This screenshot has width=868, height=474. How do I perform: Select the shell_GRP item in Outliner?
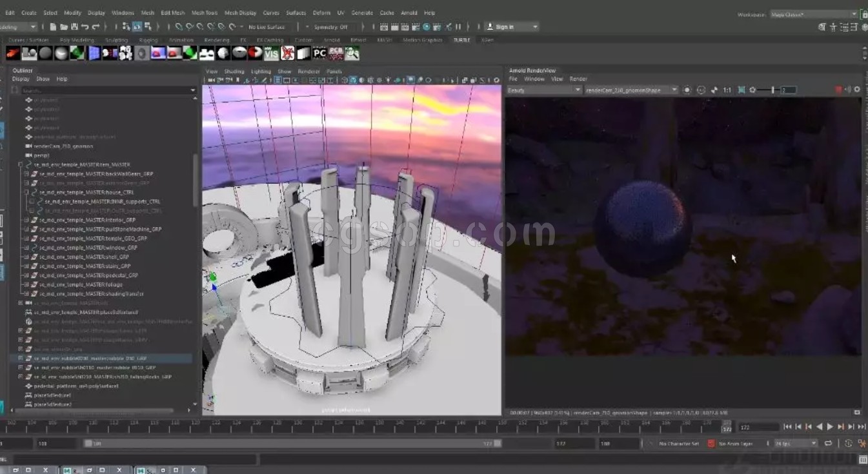click(83, 257)
